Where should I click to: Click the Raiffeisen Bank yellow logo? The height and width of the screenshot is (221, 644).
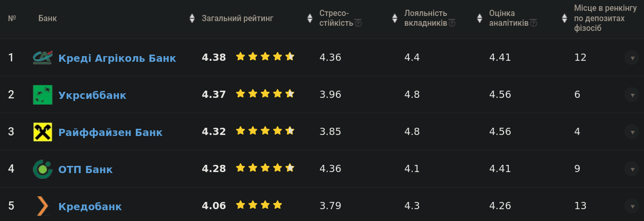pyautogui.click(x=42, y=132)
